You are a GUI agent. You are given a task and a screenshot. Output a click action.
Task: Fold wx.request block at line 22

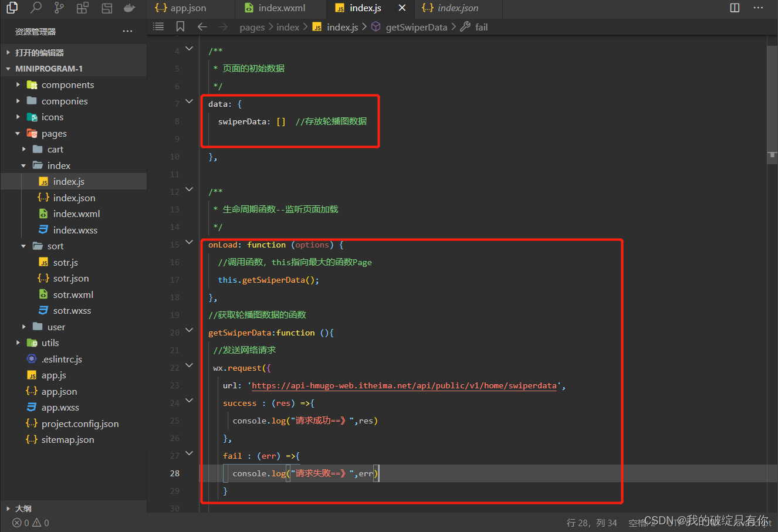(189, 365)
